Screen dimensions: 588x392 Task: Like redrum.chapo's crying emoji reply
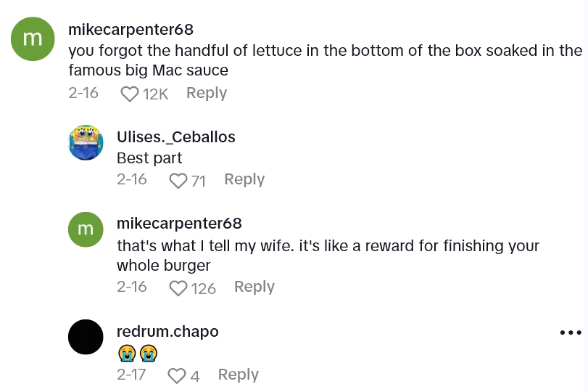[x=176, y=375]
